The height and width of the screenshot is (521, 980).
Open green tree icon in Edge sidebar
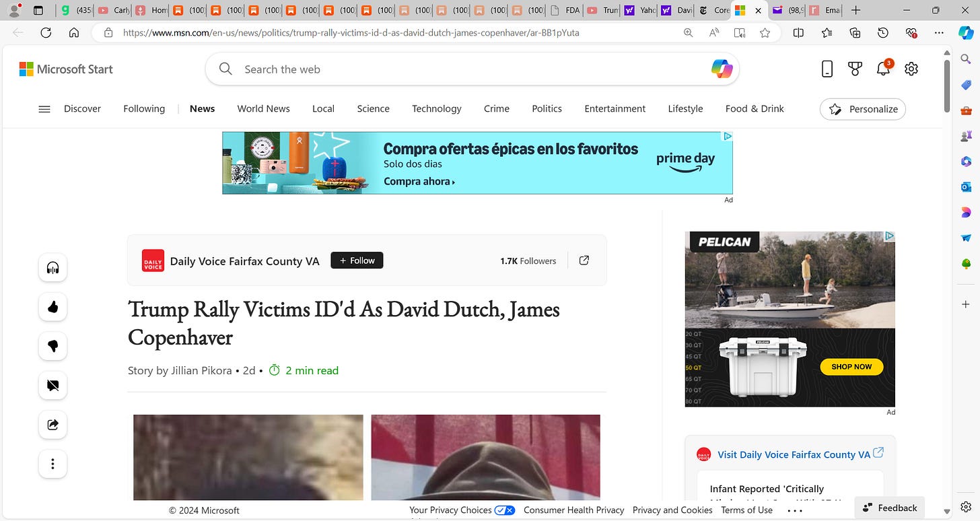coord(966,263)
